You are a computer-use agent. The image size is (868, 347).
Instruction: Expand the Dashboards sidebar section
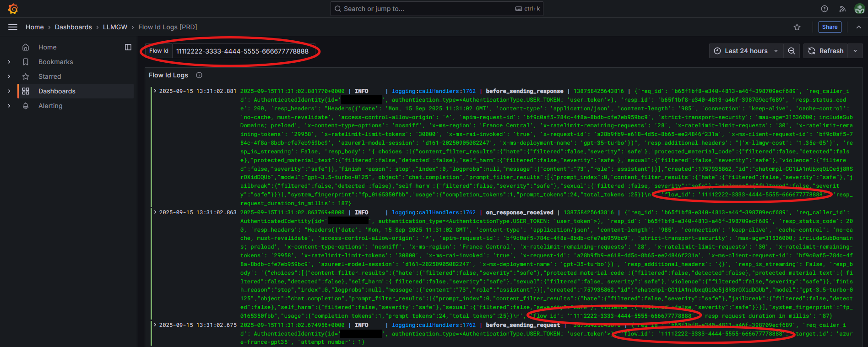(x=9, y=91)
